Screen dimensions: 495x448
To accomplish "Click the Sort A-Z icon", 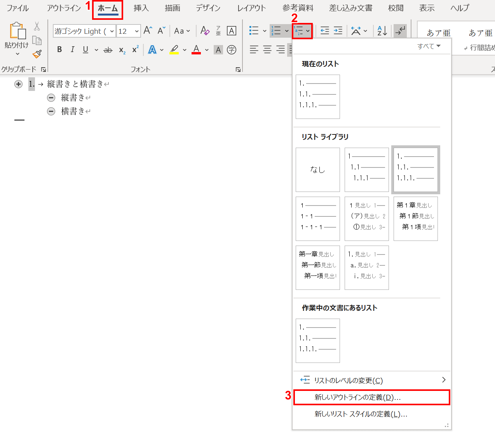I will 382,31.
